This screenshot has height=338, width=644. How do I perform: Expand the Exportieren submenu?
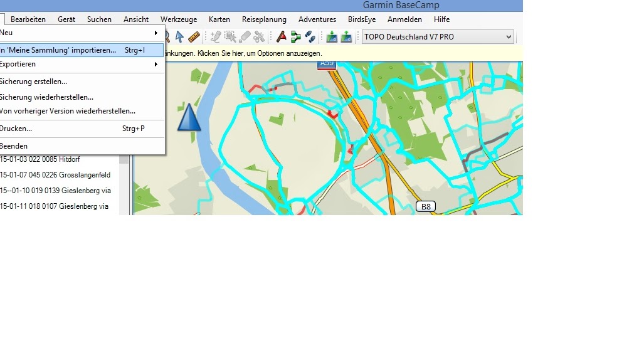coord(80,64)
